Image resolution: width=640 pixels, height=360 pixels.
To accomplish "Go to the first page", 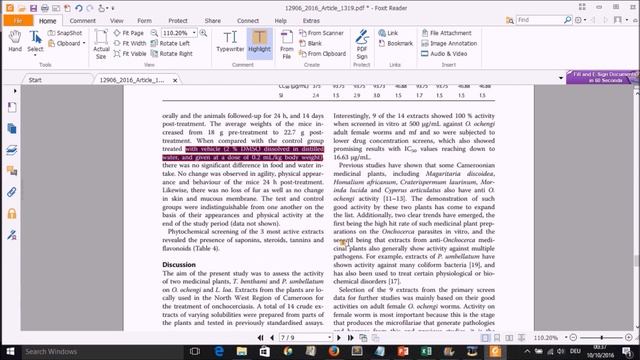I will click(260, 338).
